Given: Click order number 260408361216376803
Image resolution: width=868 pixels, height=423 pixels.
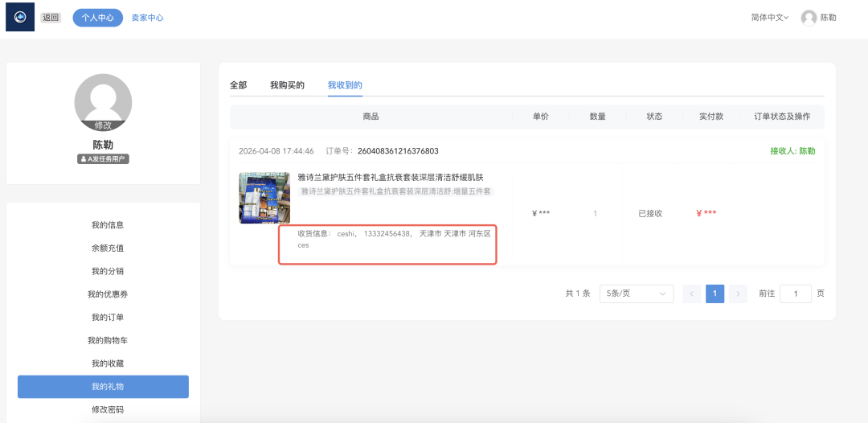Looking at the screenshot, I should point(398,151).
